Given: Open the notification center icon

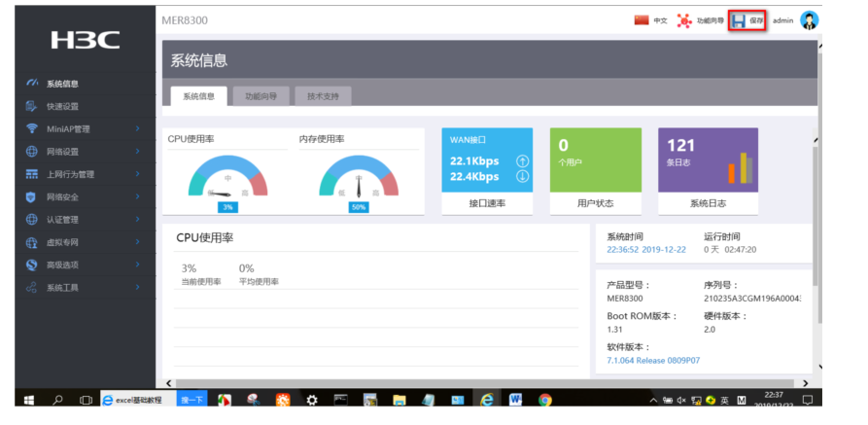Looking at the screenshot, I should (808, 400).
